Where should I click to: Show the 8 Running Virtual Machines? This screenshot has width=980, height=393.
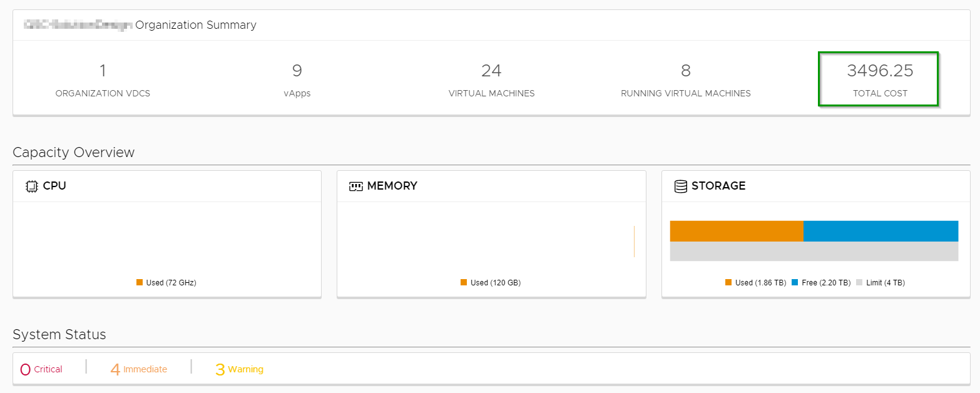pyautogui.click(x=685, y=79)
